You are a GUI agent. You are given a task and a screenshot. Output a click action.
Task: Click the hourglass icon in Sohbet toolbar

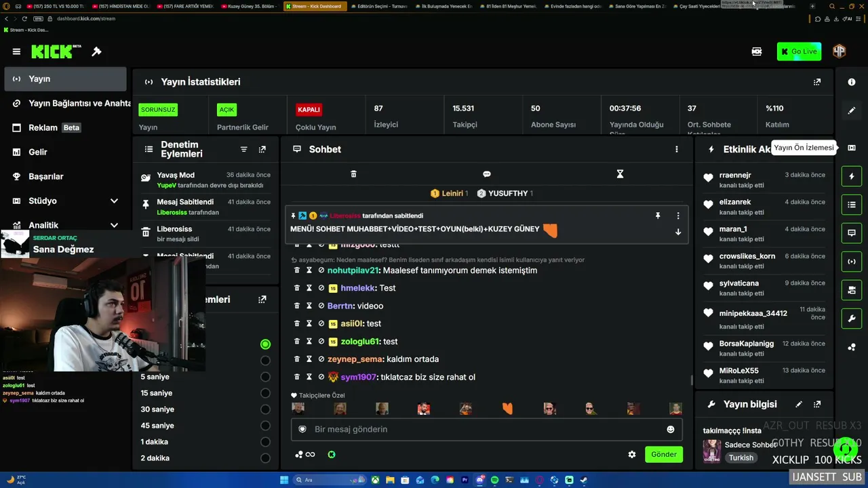[x=620, y=174]
